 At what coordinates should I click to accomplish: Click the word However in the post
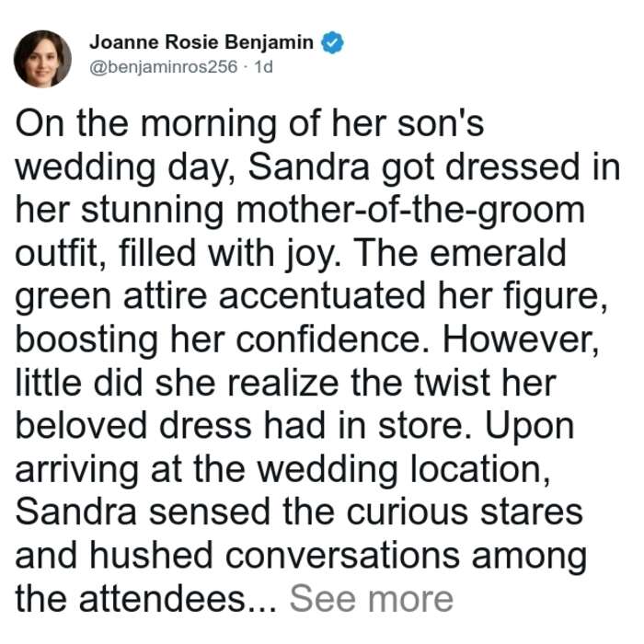pyautogui.click(x=521, y=340)
